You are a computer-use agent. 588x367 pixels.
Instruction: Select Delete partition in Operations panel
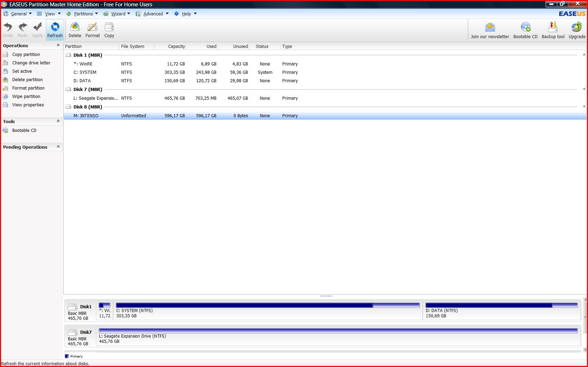pyautogui.click(x=27, y=80)
